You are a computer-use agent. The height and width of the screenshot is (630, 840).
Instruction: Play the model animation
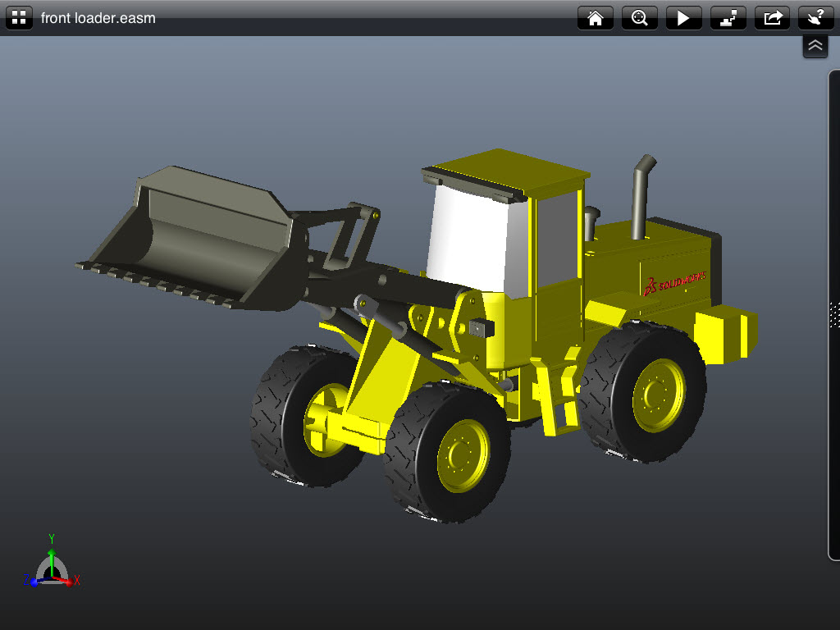[683, 18]
